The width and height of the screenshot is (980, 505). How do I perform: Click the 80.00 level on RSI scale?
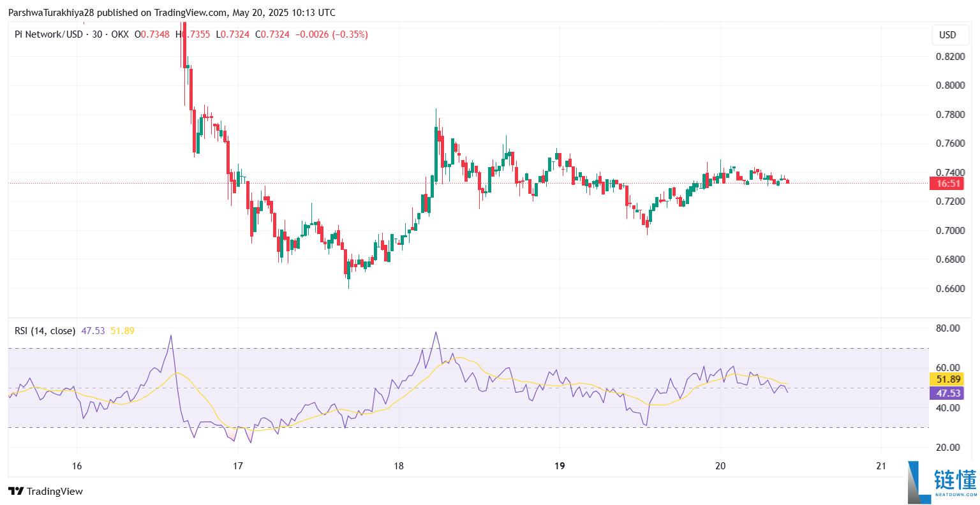pos(947,328)
